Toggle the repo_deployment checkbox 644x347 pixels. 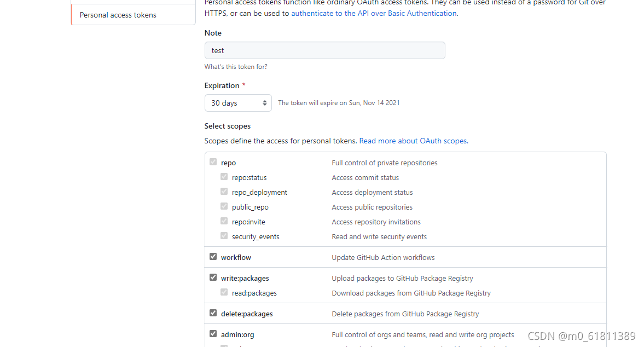point(224,192)
